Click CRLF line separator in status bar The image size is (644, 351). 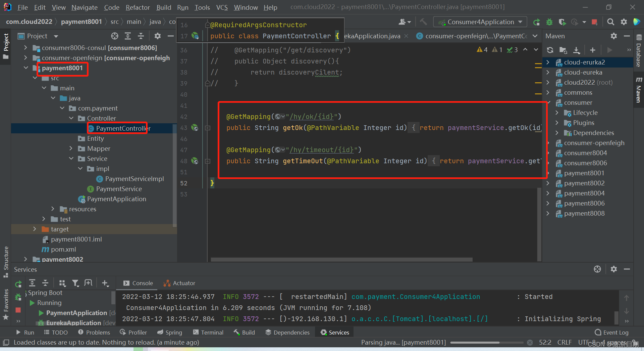pyautogui.click(x=565, y=342)
